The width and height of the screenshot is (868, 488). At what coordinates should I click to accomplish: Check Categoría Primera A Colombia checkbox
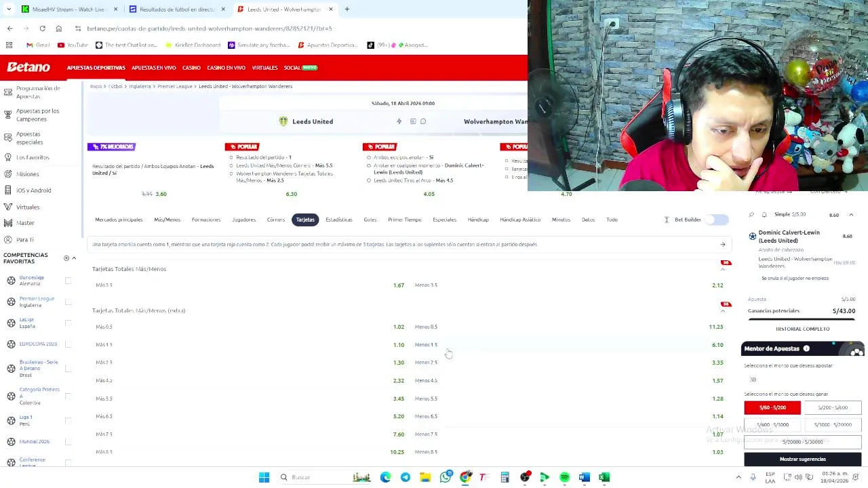click(x=68, y=396)
